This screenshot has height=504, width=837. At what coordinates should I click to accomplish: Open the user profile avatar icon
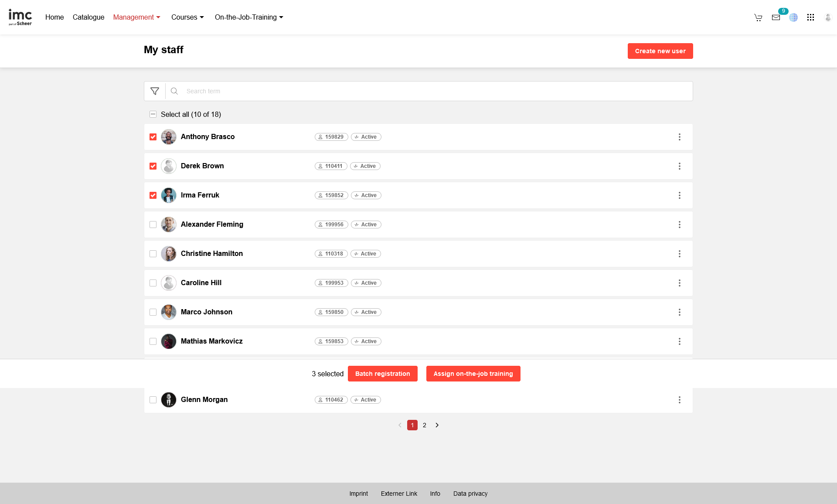coord(827,17)
